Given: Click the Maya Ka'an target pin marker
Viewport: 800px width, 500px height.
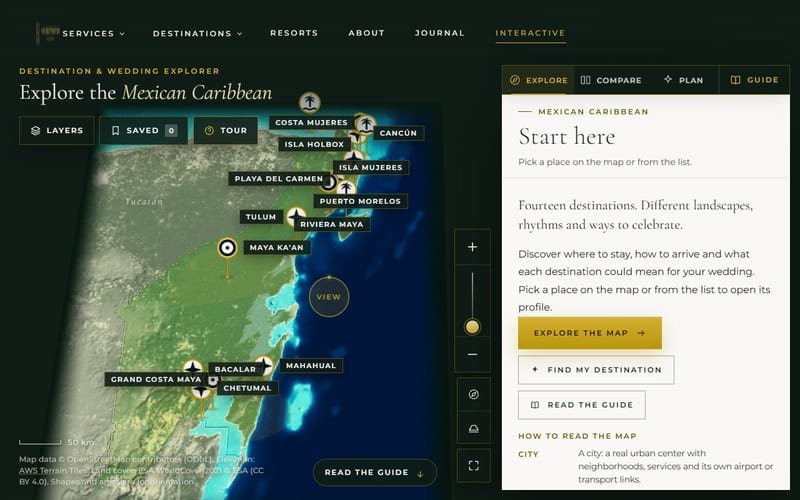Looking at the screenshot, I should click(x=228, y=248).
